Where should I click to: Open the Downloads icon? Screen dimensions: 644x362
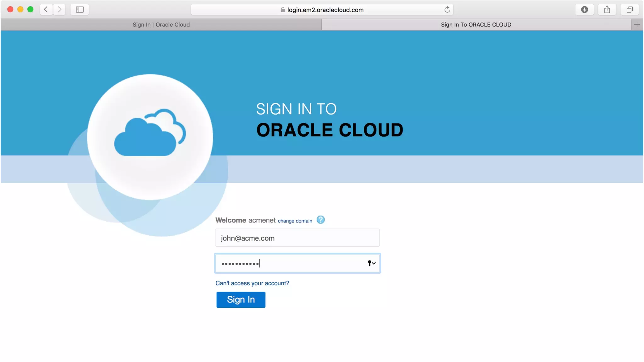point(584,9)
